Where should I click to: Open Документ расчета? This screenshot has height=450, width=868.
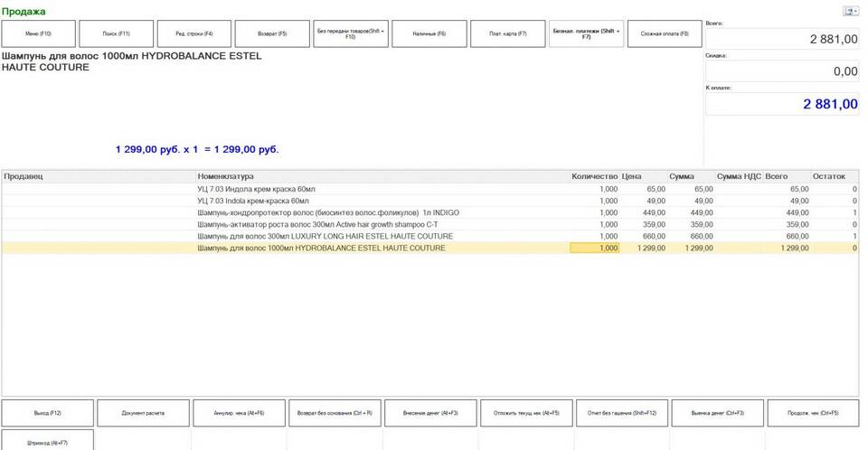click(x=143, y=413)
